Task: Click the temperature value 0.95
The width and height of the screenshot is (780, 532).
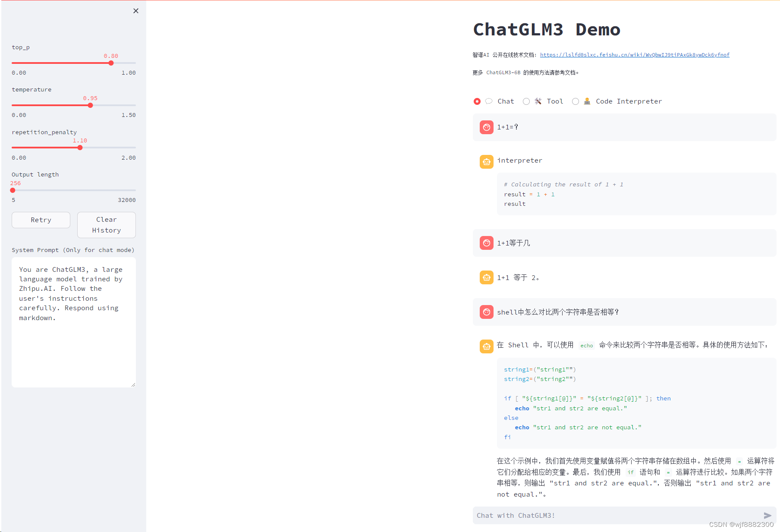Action: coord(90,98)
